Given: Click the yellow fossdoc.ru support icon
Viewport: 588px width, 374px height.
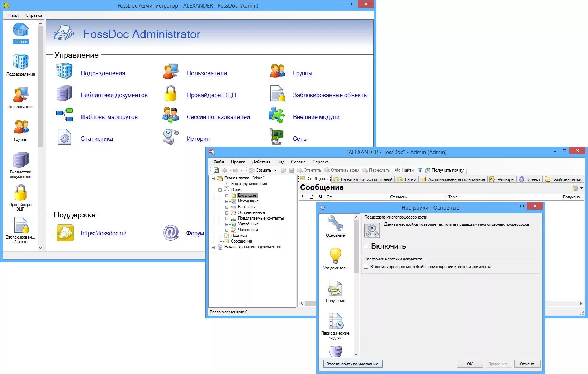Looking at the screenshot, I should click(65, 233).
